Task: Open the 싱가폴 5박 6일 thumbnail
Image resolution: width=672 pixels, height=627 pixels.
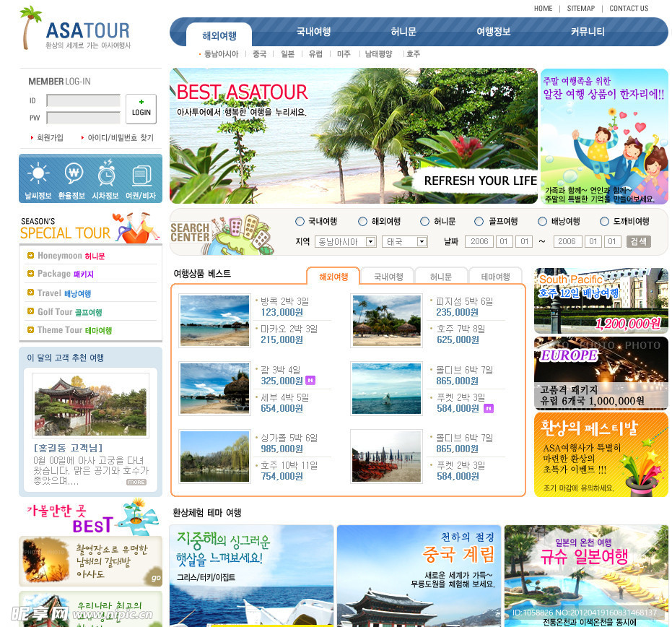Action: [x=214, y=457]
